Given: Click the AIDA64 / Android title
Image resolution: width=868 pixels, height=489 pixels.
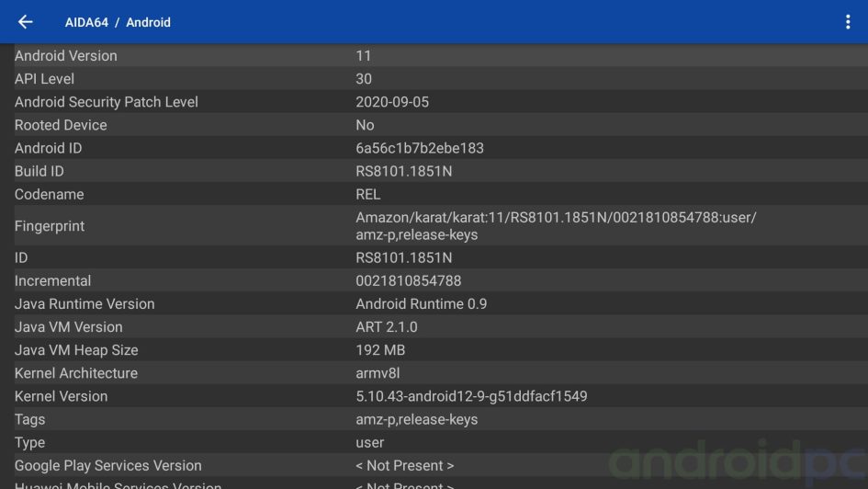Looking at the screenshot, I should pos(118,22).
